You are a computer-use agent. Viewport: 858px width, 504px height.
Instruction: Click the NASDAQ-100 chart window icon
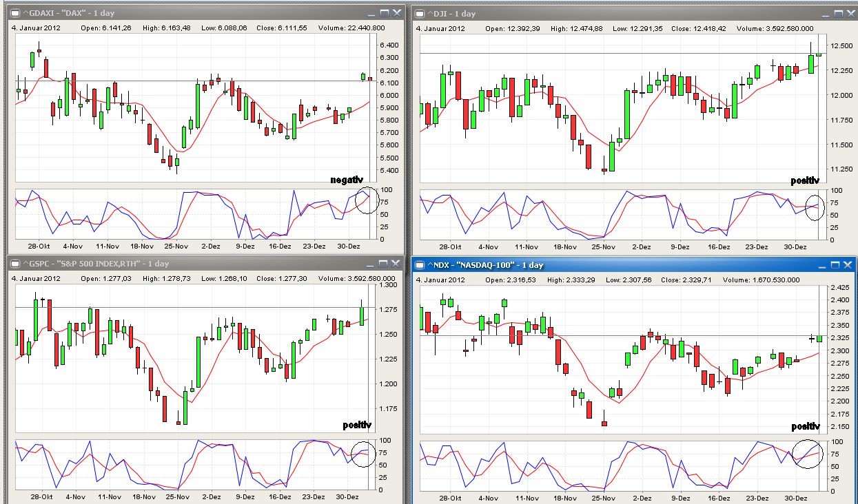(x=420, y=265)
